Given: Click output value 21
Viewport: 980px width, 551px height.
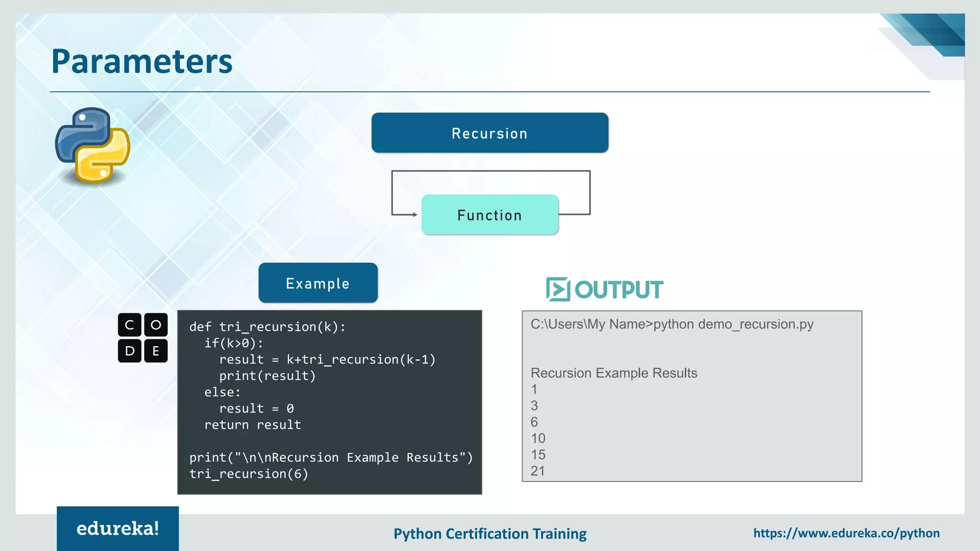Looking at the screenshot, I should (x=538, y=471).
